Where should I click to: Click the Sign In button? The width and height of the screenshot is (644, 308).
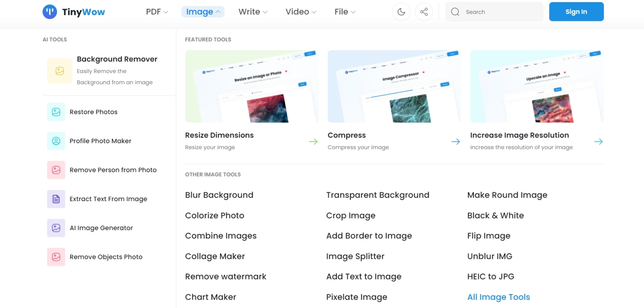[576, 11]
